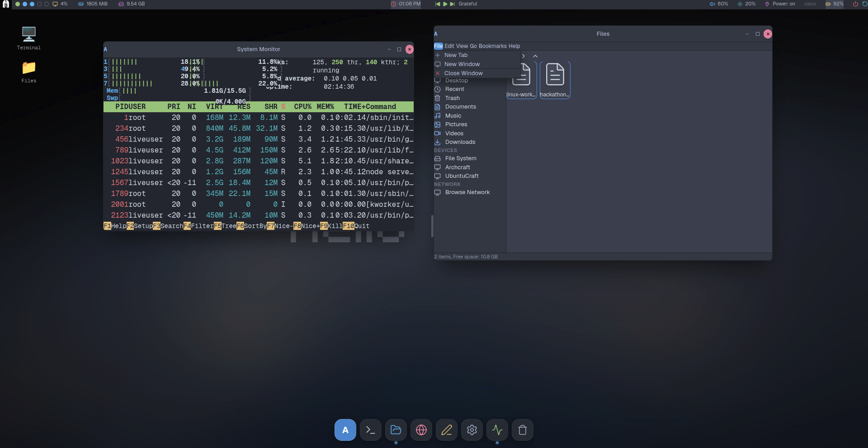Screen dimensions: 868x448
Task: Choose New Window from File menu
Action: pyautogui.click(x=477, y=64)
